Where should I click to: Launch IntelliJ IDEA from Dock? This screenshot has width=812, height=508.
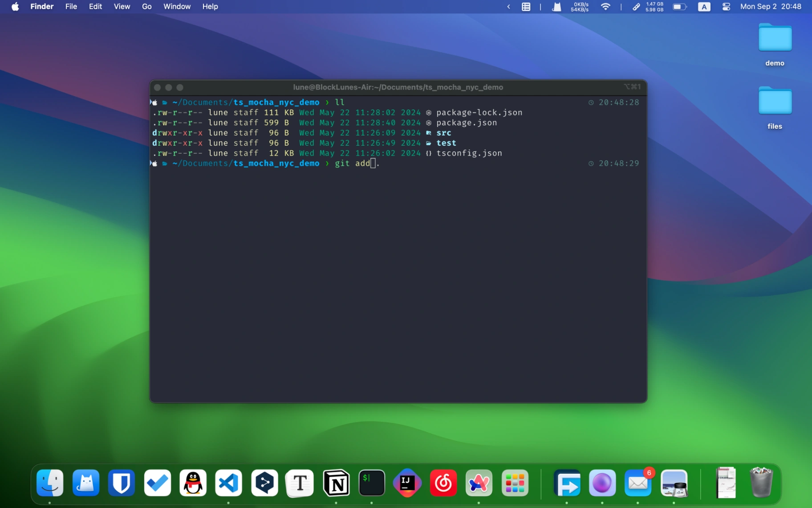click(x=407, y=483)
